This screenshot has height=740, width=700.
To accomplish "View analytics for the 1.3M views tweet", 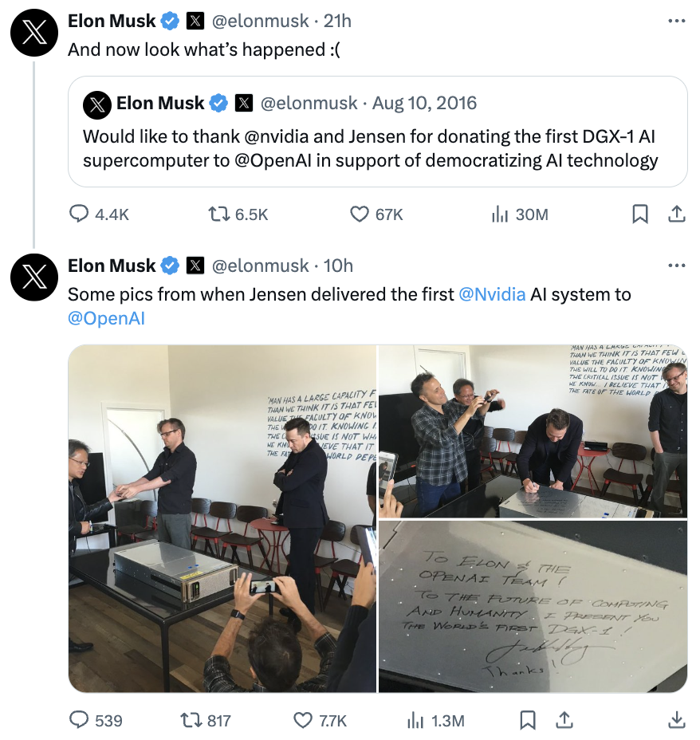I will 415,720.
